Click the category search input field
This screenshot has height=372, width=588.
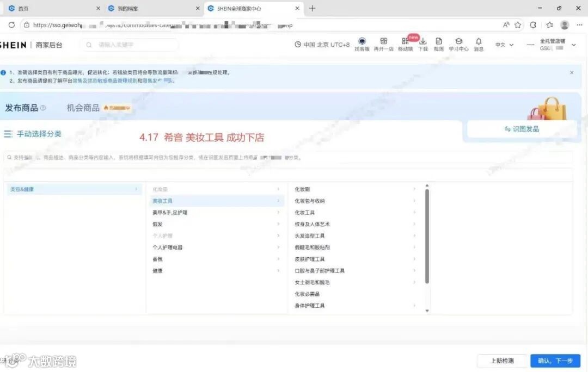(288, 157)
